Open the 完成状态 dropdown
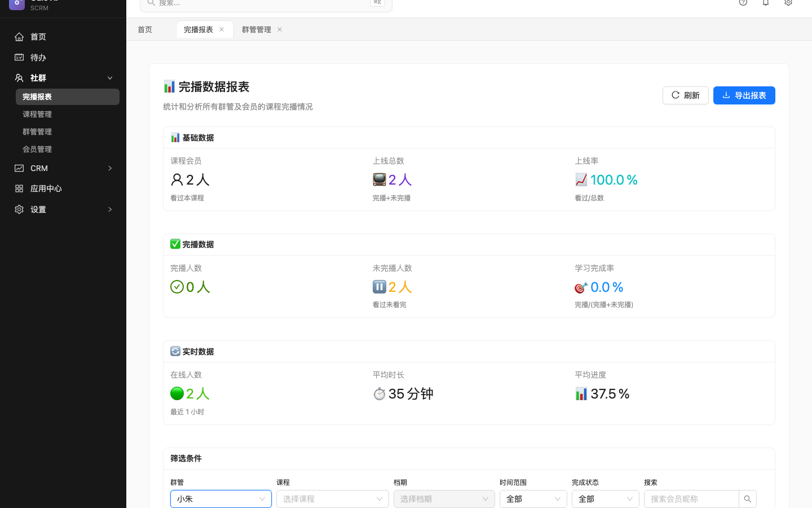Screen dimensions: 812x508 (x=606, y=499)
